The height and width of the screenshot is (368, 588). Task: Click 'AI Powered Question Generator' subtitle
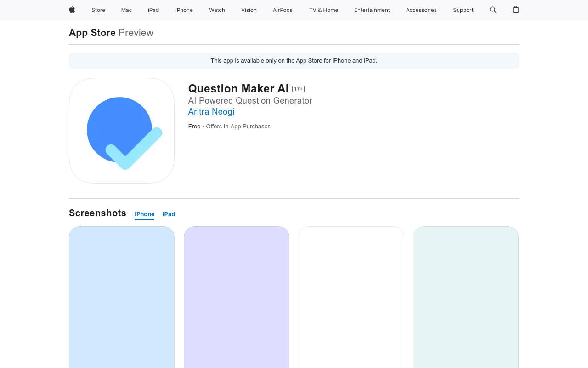pos(250,101)
